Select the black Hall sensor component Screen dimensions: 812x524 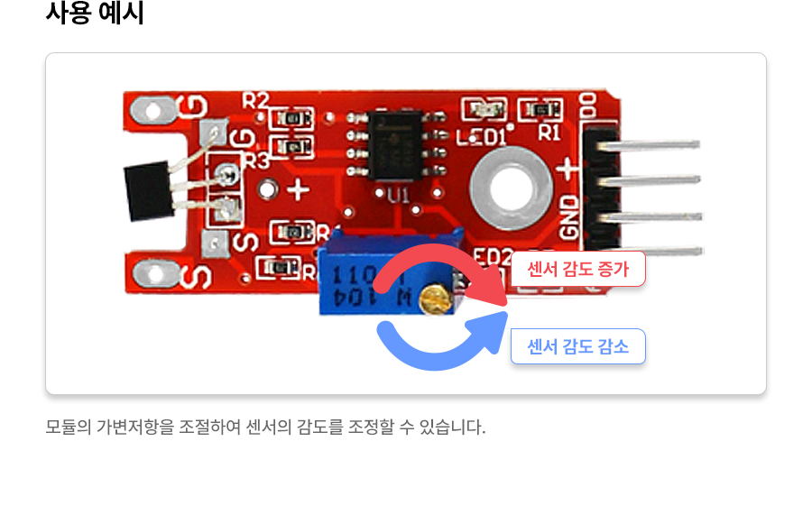point(148,191)
